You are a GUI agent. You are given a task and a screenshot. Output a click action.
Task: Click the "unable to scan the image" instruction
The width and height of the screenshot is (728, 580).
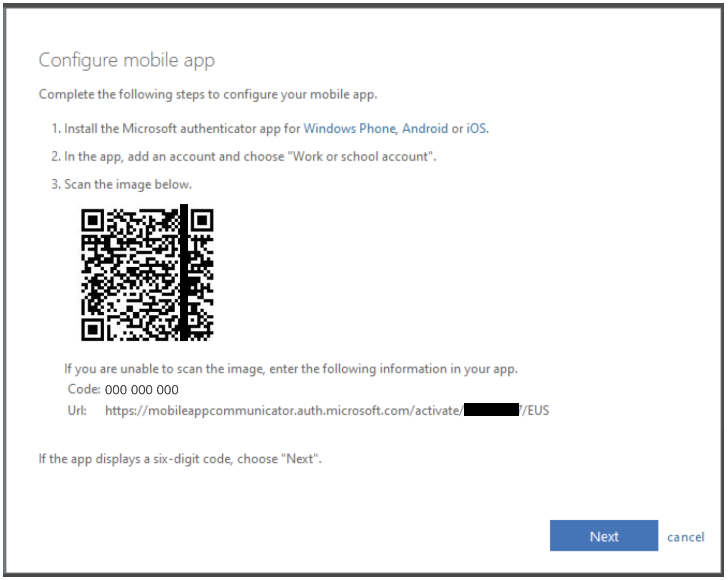[x=290, y=369]
